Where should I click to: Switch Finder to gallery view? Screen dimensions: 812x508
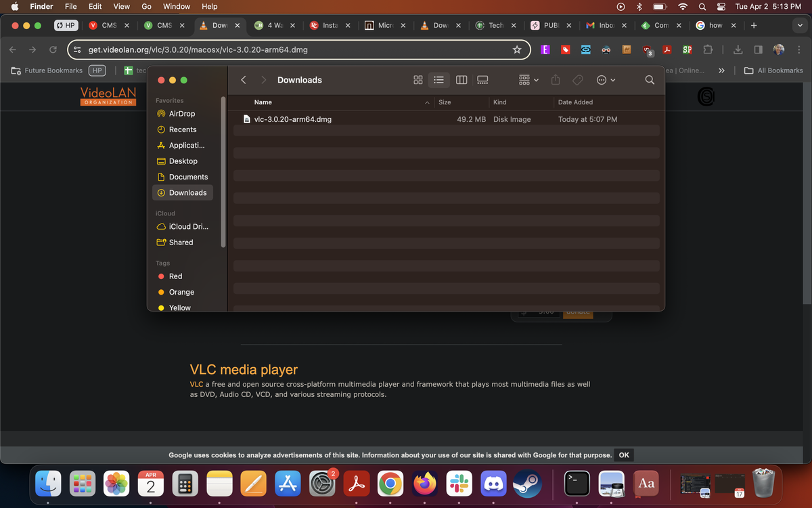point(482,79)
